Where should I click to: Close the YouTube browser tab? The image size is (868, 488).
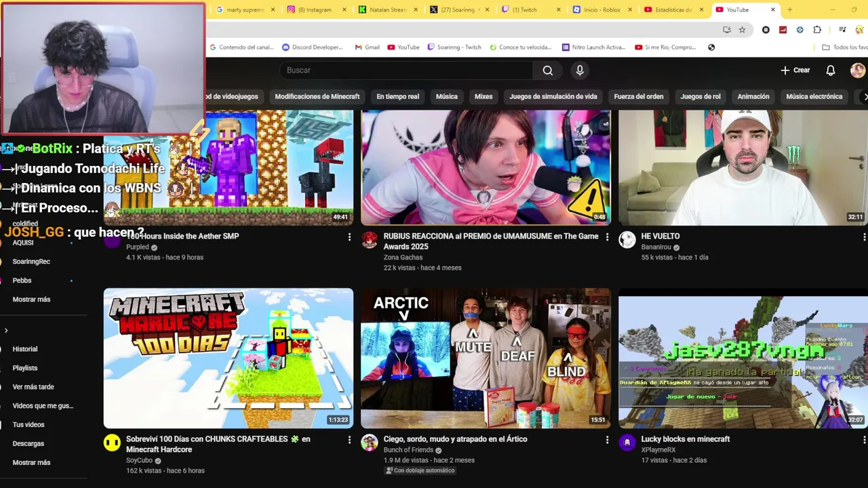[773, 9]
